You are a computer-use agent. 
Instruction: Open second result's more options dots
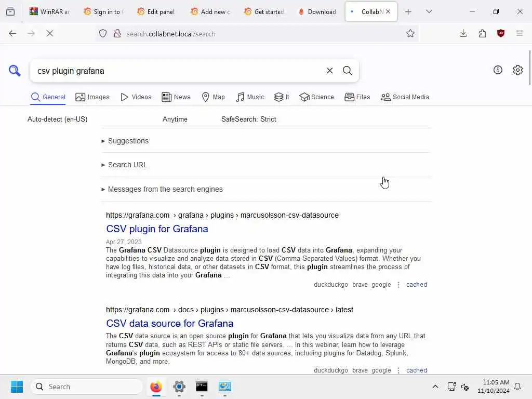398,370
